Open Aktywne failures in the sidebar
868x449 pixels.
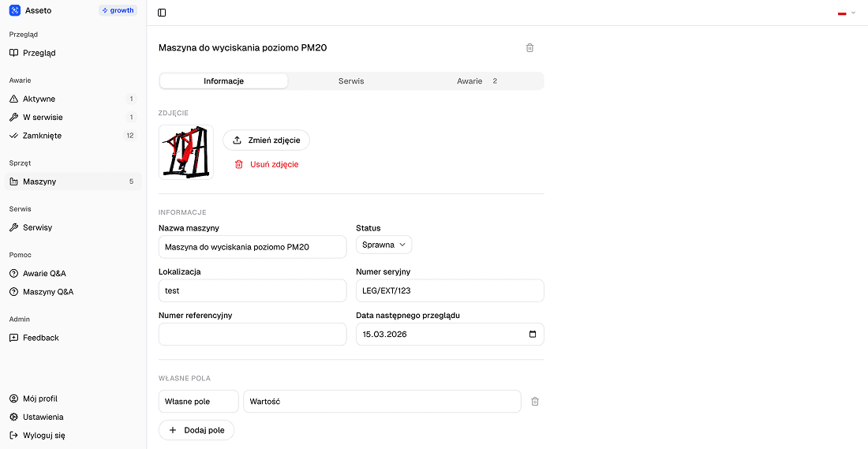coord(39,99)
